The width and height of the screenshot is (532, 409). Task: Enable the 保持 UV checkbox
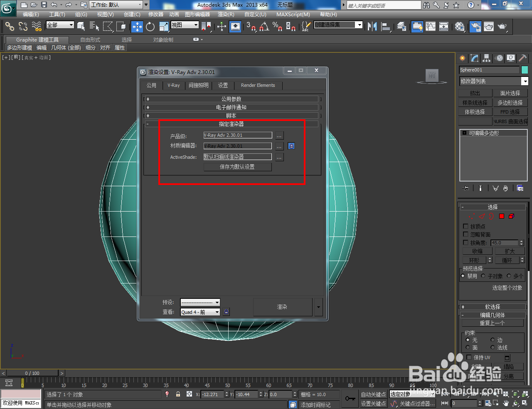click(x=469, y=357)
